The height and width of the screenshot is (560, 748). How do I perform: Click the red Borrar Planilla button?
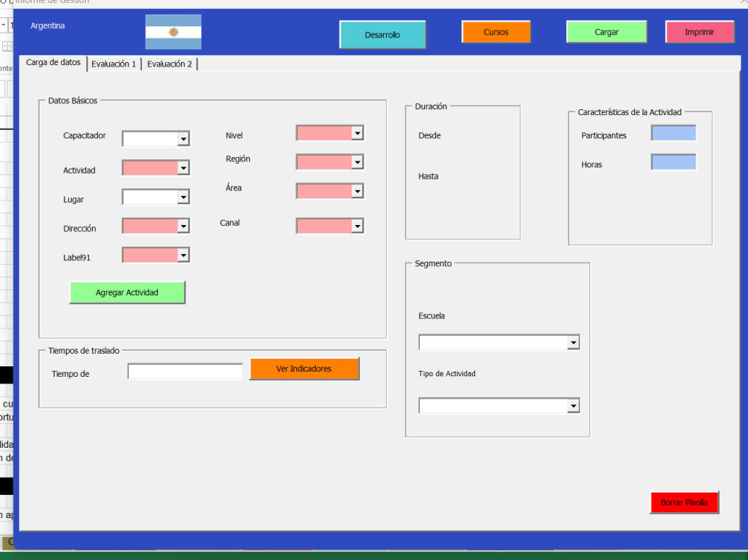coord(684,502)
